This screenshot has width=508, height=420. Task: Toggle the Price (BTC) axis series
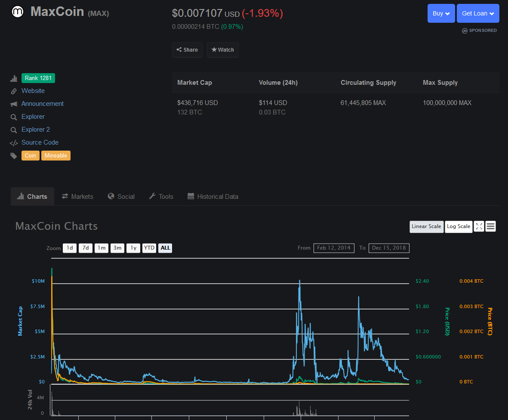pos(490,321)
